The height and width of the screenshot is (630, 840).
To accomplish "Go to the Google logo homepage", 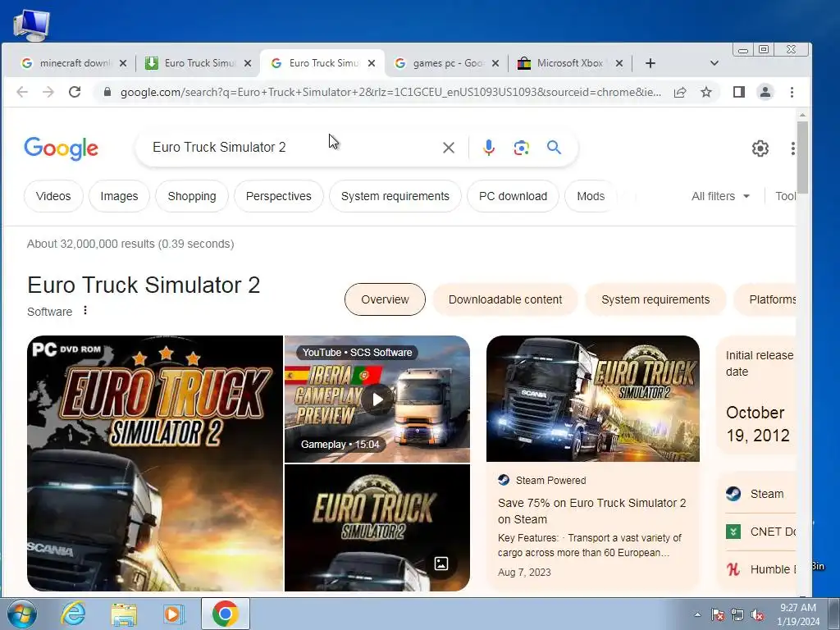I will pos(61,148).
